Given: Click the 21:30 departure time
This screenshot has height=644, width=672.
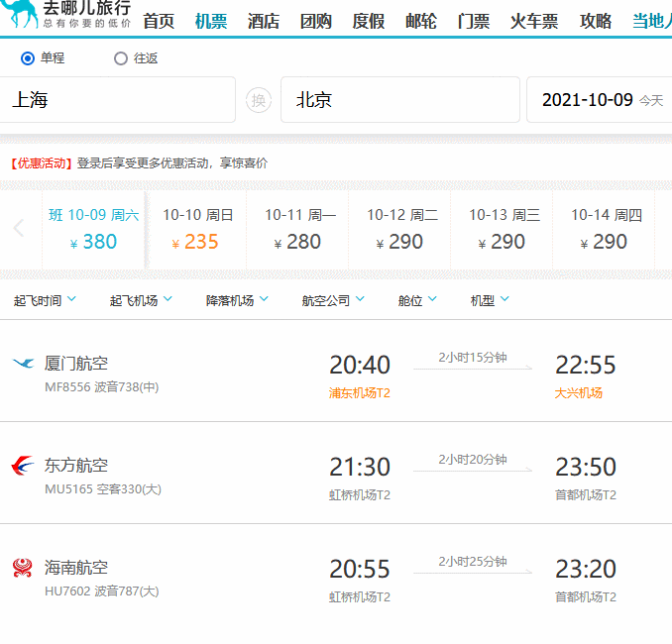Looking at the screenshot, I should tap(360, 467).
